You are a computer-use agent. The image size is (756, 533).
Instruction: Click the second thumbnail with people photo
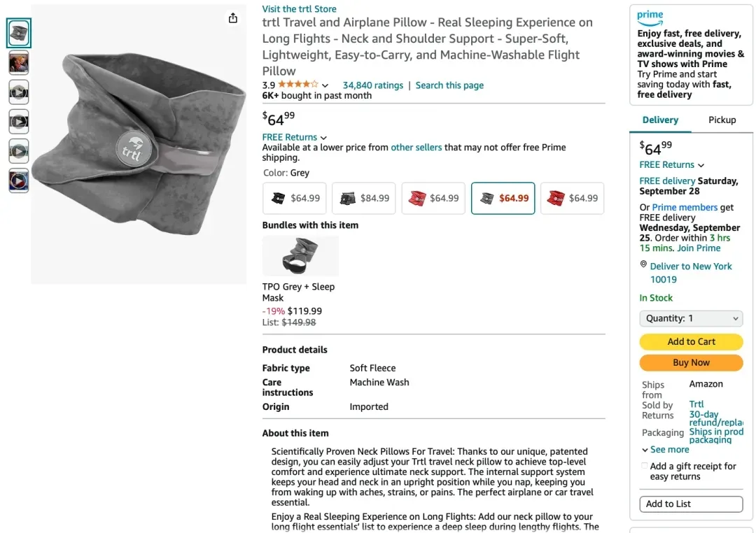(x=19, y=63)
